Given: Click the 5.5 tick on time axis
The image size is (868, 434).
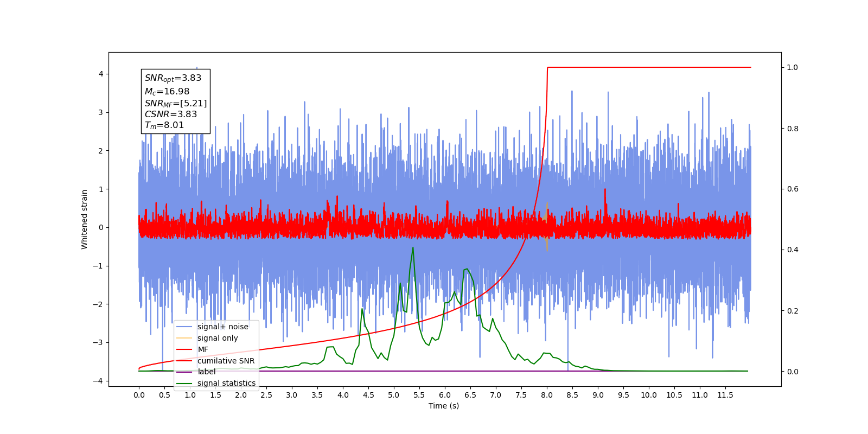Looking at the screenshot, I should click(x=419, y=395).
